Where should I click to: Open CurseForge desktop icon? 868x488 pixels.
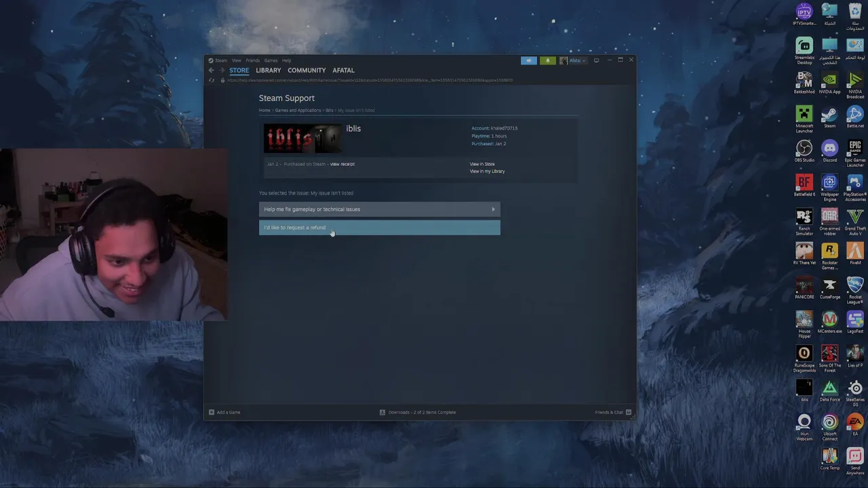(829, 289)
